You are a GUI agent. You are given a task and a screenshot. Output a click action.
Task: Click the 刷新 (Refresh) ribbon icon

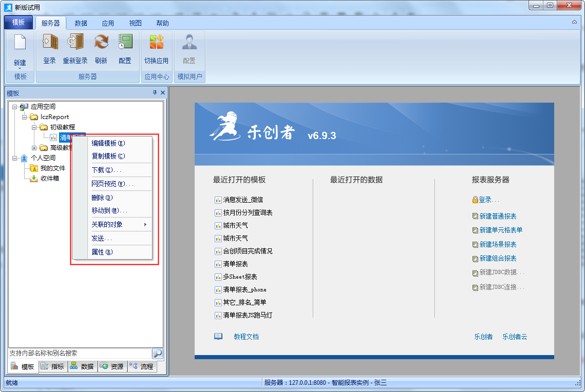click(101, 43)
